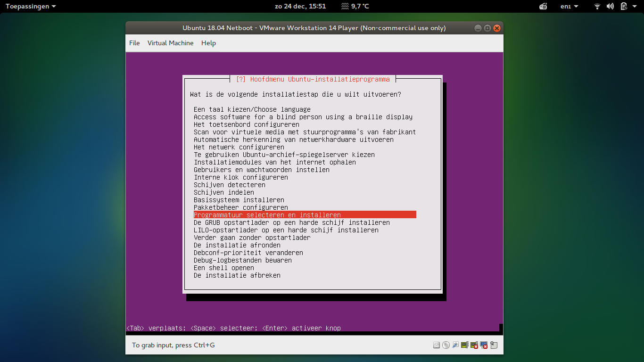Image resolution: width=644 pixels, height=362 pixels.
Task: Click 'Wat is de volgende installatiestap' question text
Action: click(296, 94)
